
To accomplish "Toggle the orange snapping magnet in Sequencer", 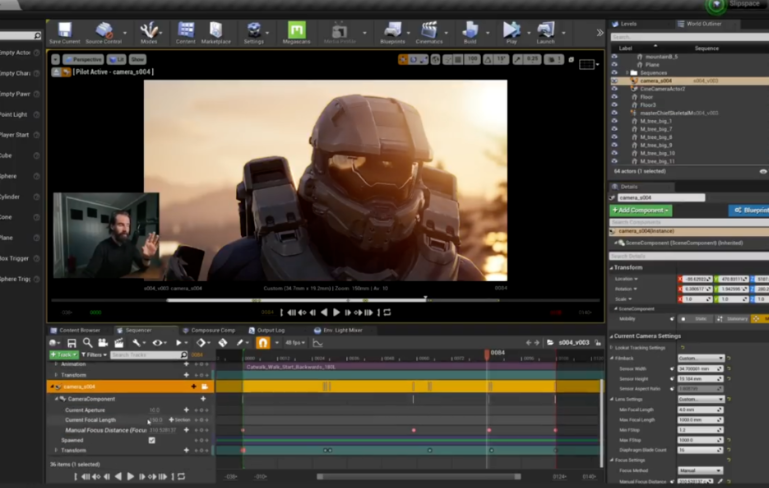I will coord(263,343).
